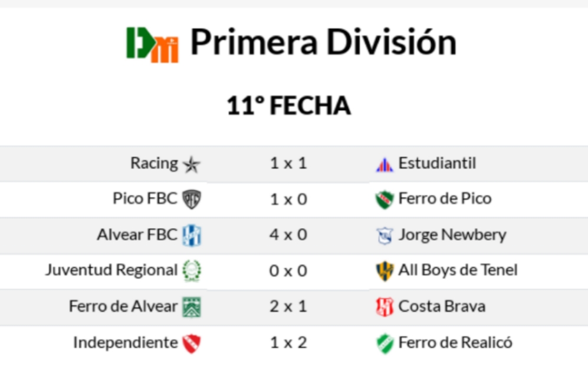Click the Ferro de Realicó crest
This screenshot has width=588, height=387.
coord(385,343)
